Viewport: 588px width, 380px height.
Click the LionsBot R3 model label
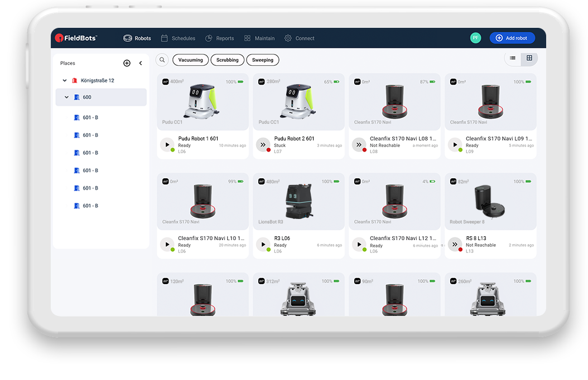271,222
